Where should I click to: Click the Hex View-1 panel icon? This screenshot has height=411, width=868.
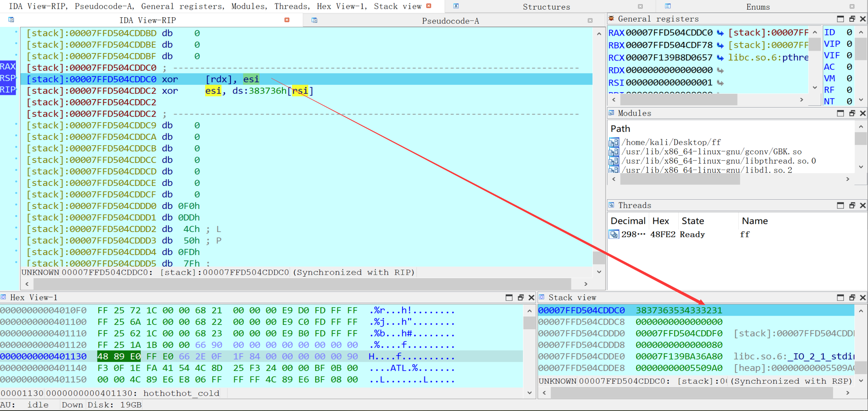(3, 297)
